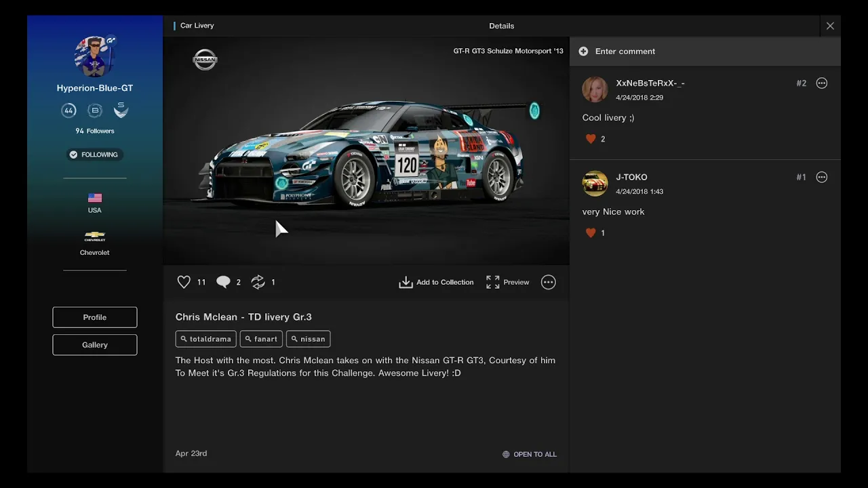Select the 'Apr 23rd' date

pos(191,453)
